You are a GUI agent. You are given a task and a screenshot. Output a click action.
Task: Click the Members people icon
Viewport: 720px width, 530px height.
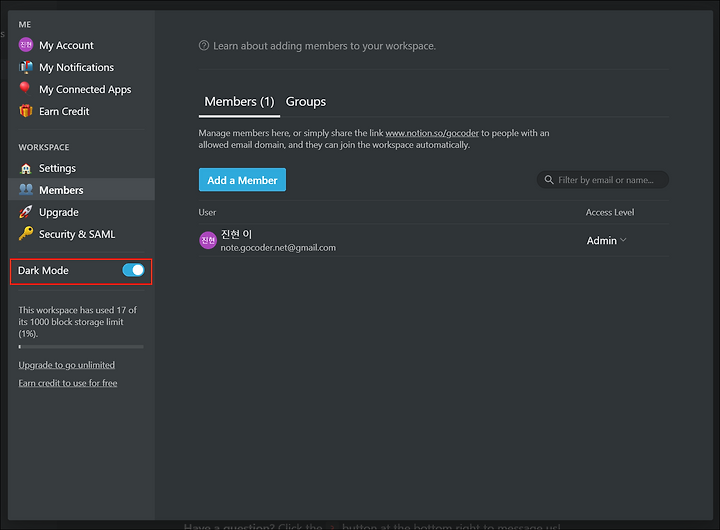point(26,189)
